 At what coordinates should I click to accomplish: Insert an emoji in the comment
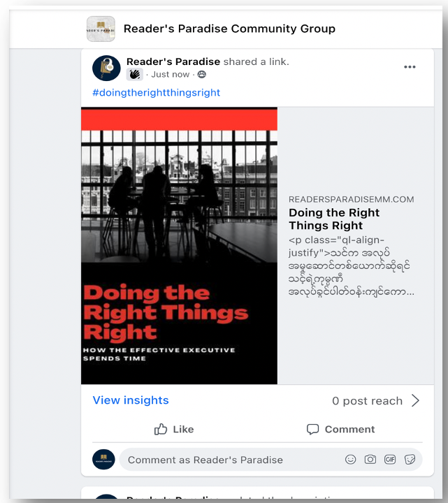click(x=351, y=460)
